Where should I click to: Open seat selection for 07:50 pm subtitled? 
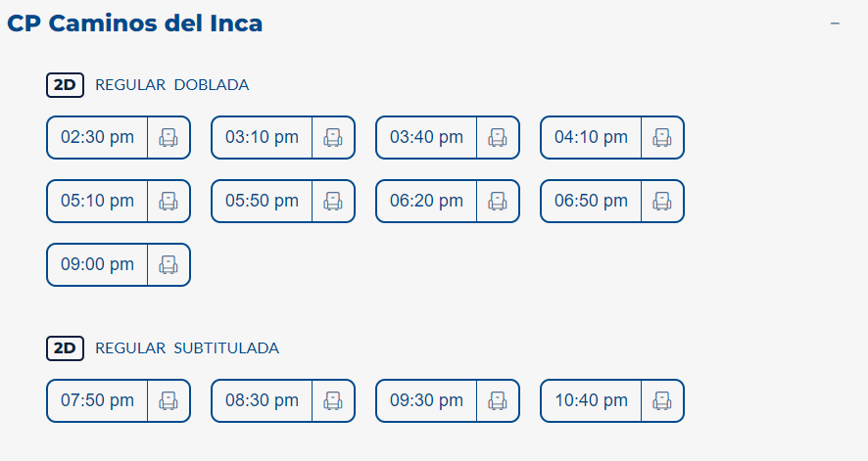(169, 401)
